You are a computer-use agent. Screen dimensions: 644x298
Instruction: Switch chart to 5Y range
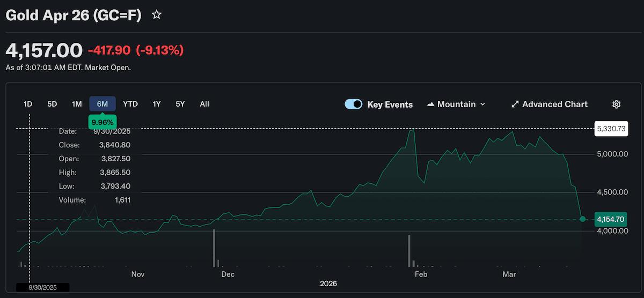coord(180,104)
